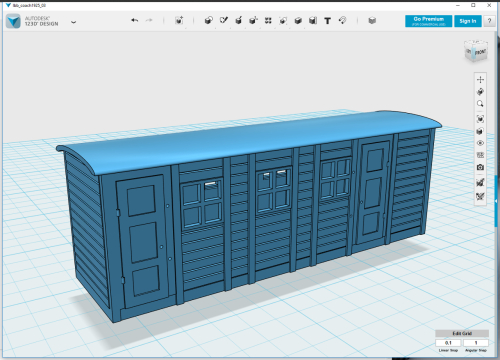Open the 123D Design application menu logo

tap(13, 21)
